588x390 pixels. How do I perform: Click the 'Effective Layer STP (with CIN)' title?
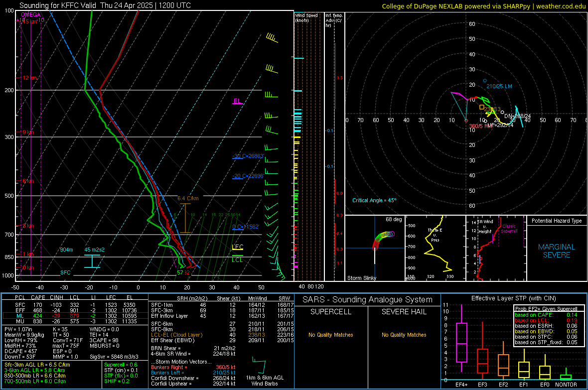[514, 298]
